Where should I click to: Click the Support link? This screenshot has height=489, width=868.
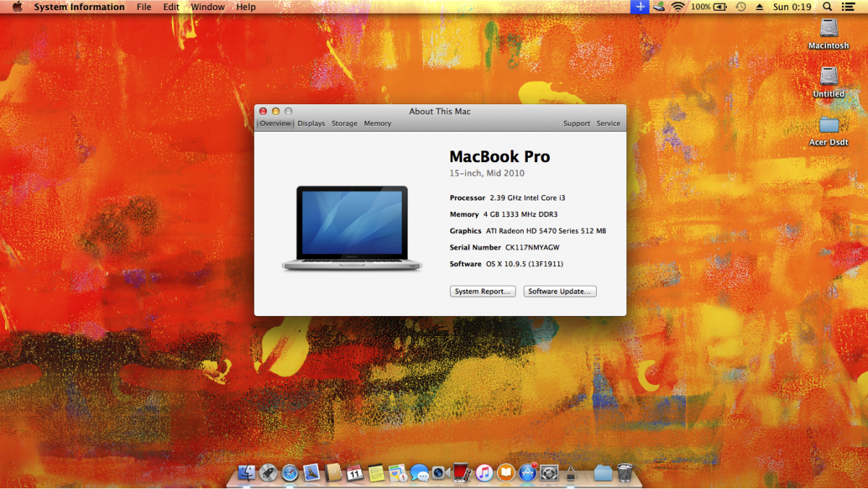point(576,124)
